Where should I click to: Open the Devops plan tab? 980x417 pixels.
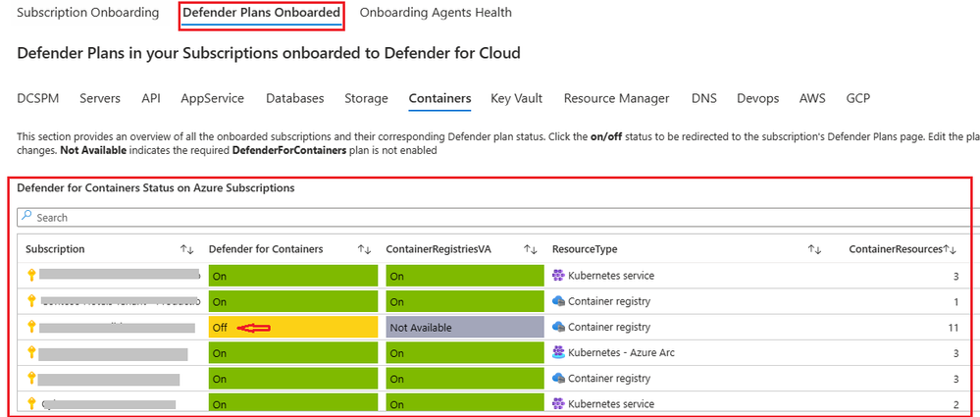[757, 98]
